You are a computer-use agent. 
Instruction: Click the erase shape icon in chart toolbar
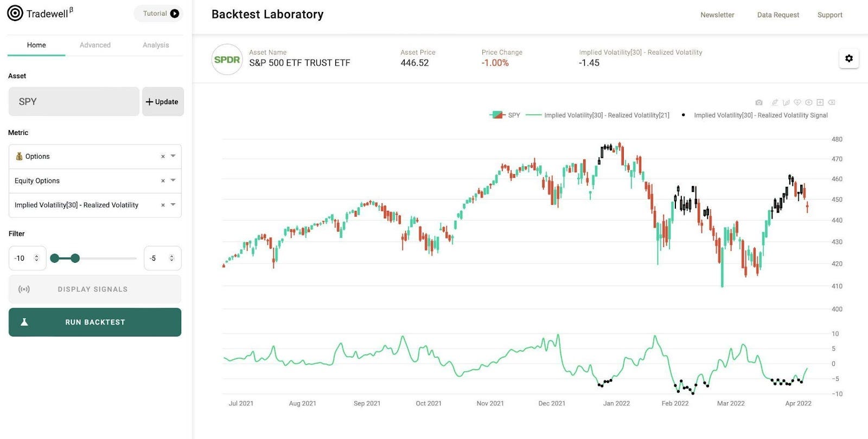pos(832,102)
